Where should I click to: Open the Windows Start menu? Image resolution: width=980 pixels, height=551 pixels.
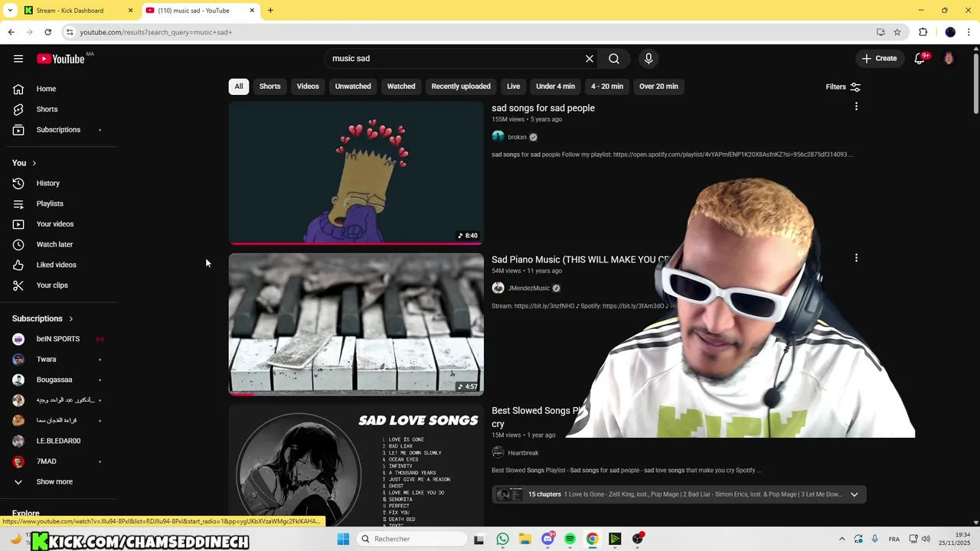click(x=343, y=539)
